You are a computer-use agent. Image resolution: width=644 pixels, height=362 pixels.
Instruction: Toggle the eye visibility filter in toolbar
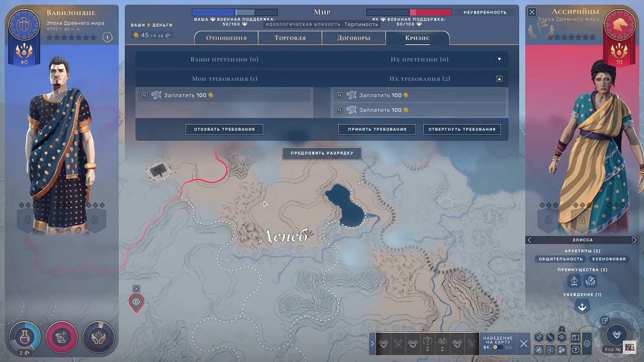click(562, 337)
